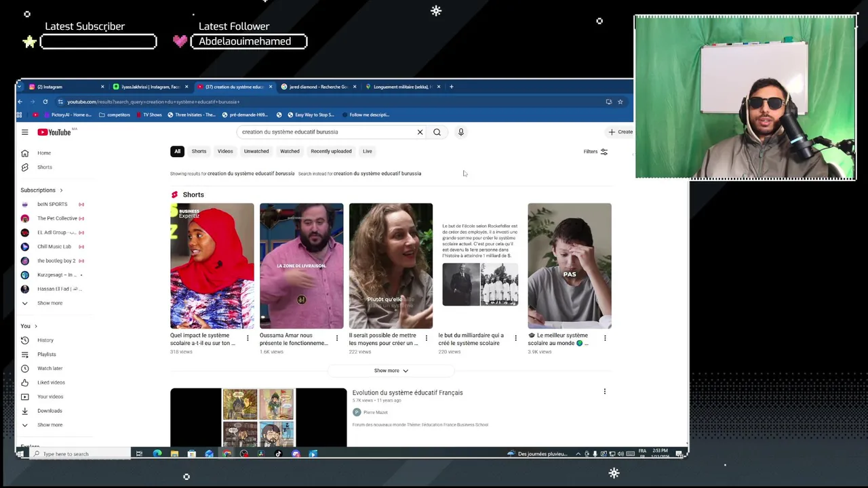Open options for the 'Oussama Amar' short
The image size is (868, 488).
(x=337, y=338)
